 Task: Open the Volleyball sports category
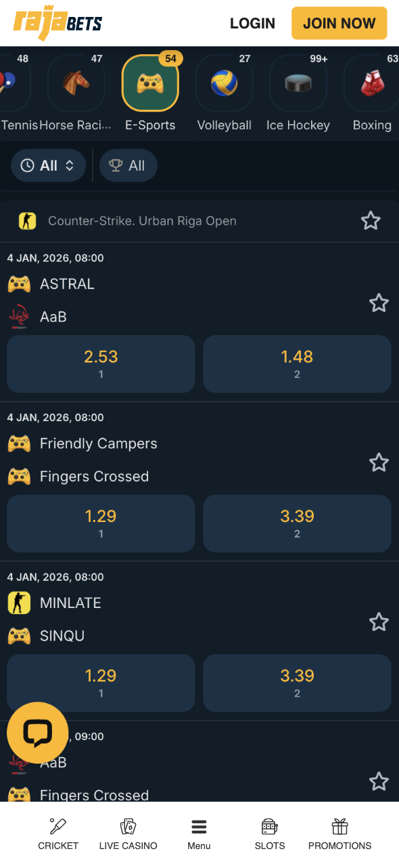click(224, 83)
